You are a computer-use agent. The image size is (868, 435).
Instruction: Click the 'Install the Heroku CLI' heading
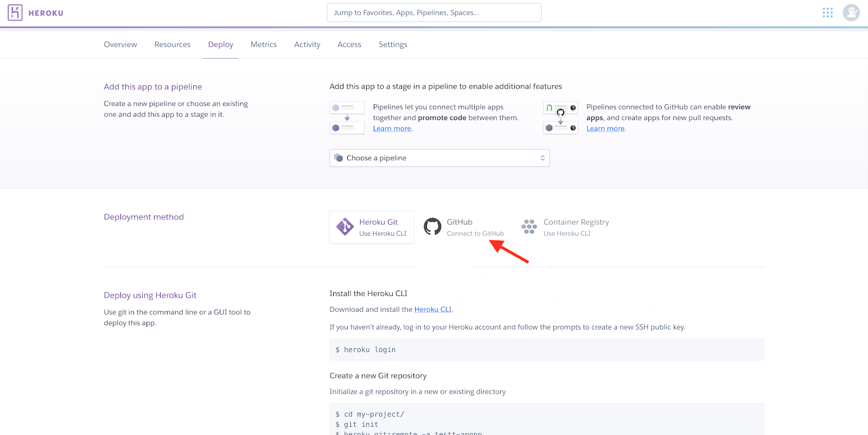368,294
